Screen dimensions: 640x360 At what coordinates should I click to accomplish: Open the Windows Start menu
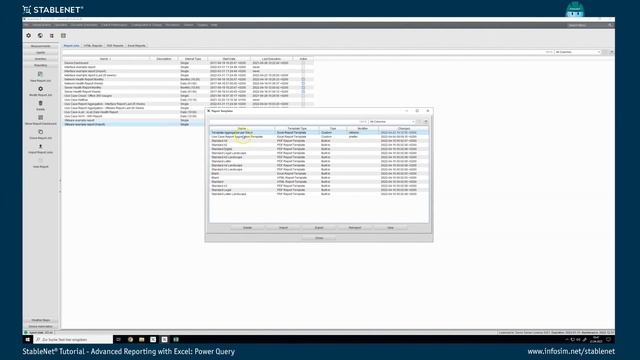click(28, 339)
